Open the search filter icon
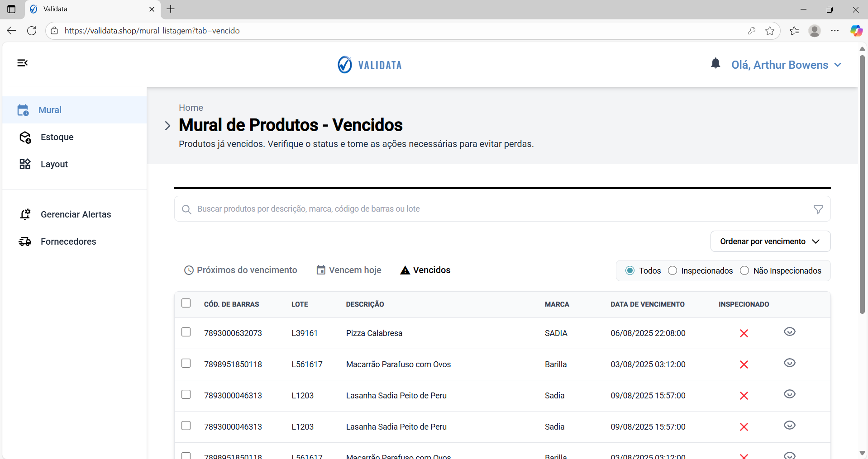 coord(818,209)
